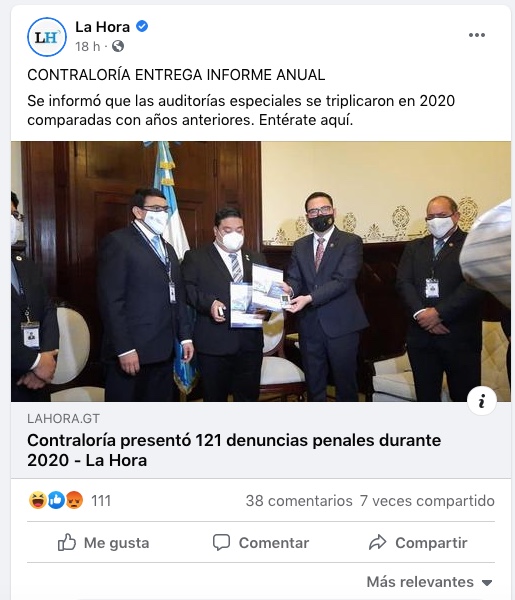
Task: Toggle Me gusta on this post
Action: [104, 542]
